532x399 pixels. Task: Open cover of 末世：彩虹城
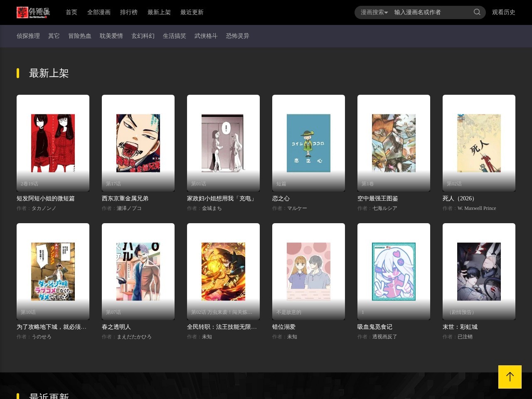point(479,271)
